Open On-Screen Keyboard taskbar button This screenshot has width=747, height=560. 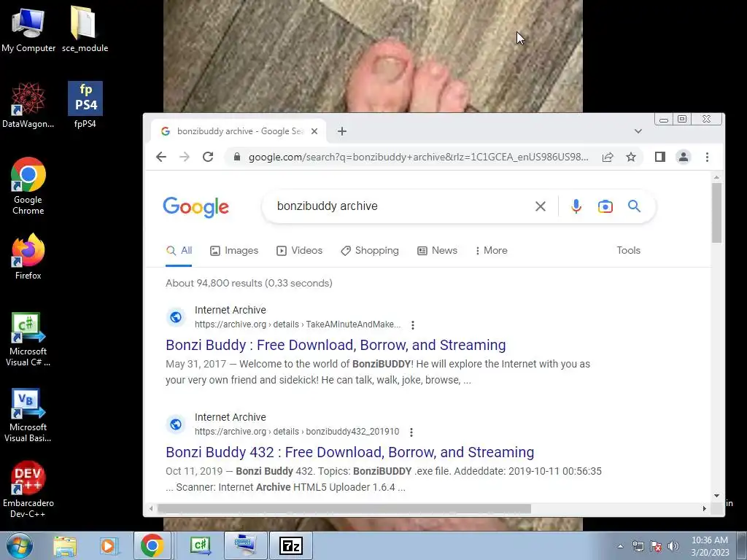(245, 545)
